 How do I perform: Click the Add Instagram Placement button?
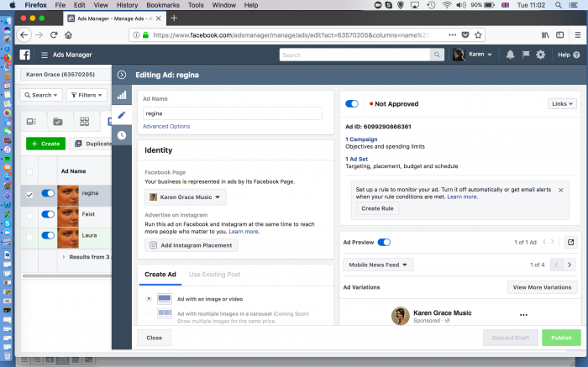coord(192,245)
